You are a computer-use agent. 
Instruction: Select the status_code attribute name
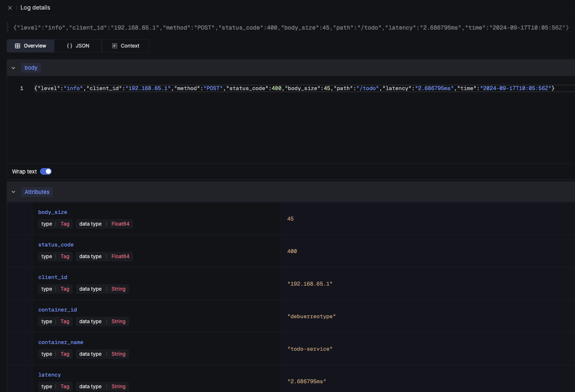tap(56, 245)
